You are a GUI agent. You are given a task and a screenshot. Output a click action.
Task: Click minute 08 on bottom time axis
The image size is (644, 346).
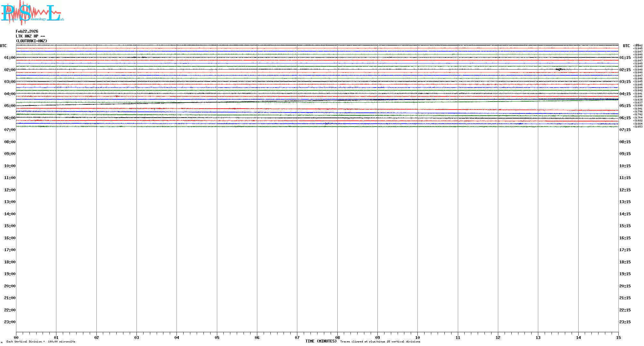pos(337,337)
